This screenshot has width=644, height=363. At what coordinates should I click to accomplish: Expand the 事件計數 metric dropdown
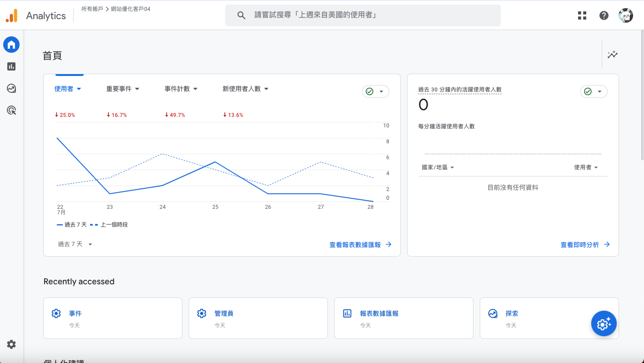pyautogui.click(x=181, y=89)
